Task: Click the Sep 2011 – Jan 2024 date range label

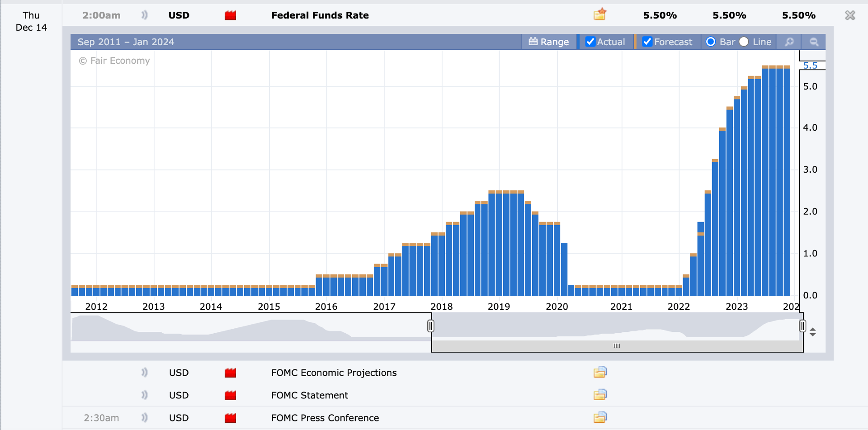Action: point(126,42)
